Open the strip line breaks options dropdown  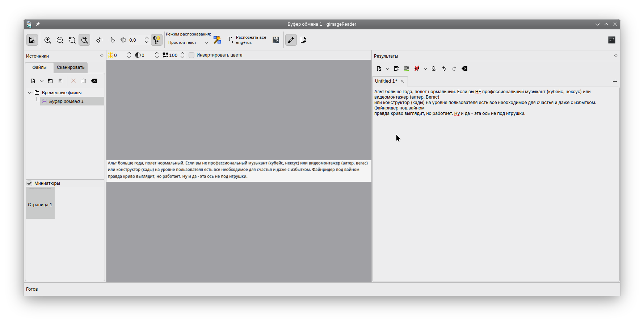tap(425, 68)
